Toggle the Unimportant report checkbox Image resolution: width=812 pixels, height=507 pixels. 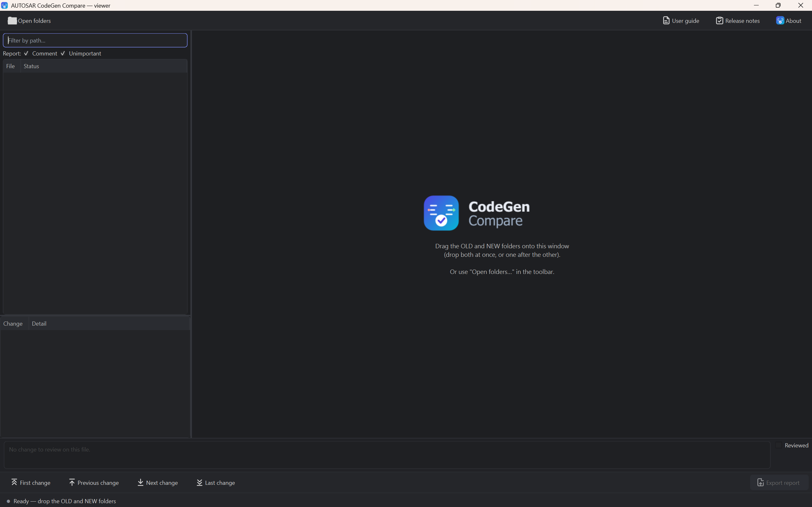81,54
